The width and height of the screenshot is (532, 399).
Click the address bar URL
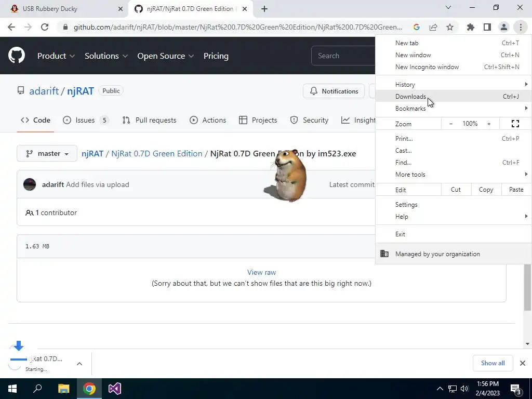click(237, 27)
